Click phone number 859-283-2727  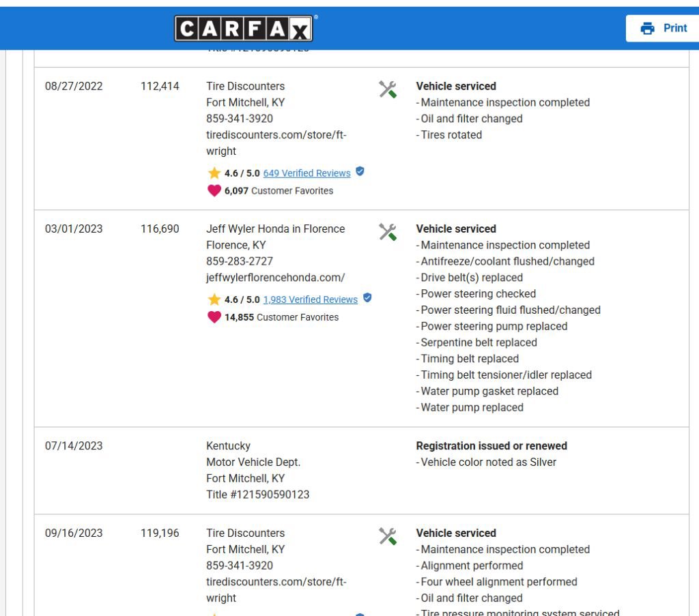point(240,261)
